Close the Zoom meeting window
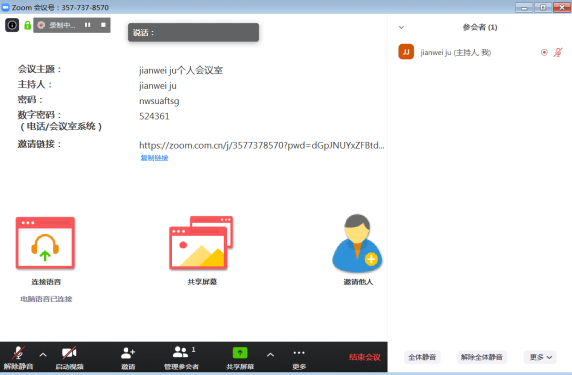The height and width of the screenshot is (375, 572). pos(562,7)
